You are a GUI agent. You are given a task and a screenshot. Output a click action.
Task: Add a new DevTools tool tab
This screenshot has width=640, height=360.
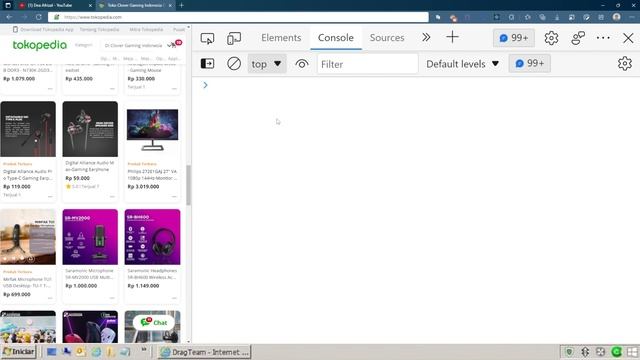point(452,37)
